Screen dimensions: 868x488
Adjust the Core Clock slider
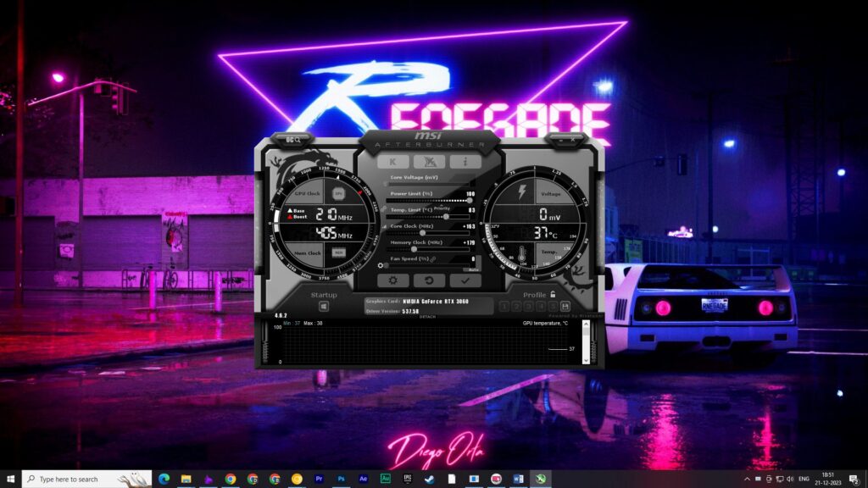pyautogui.click(x=428, y=233)
